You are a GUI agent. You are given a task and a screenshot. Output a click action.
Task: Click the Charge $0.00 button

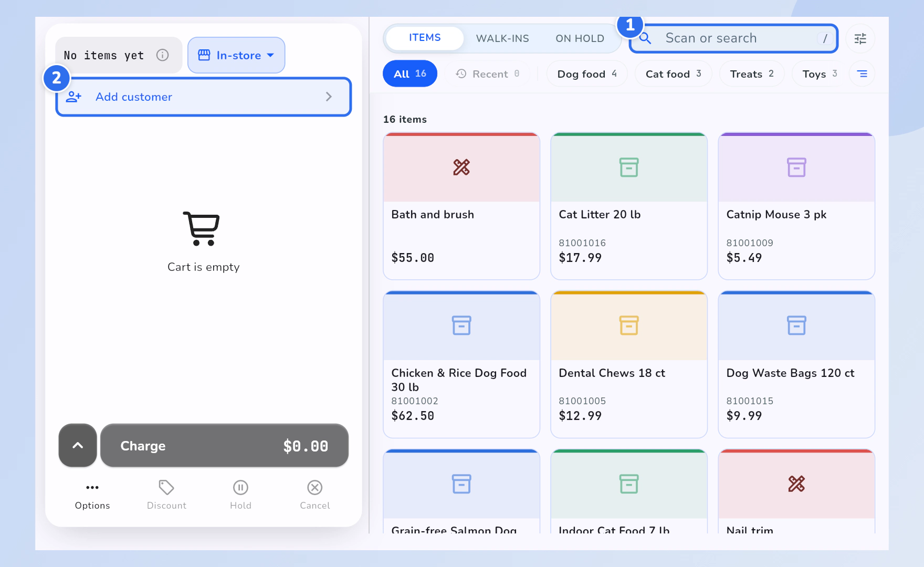click(224, 446)
